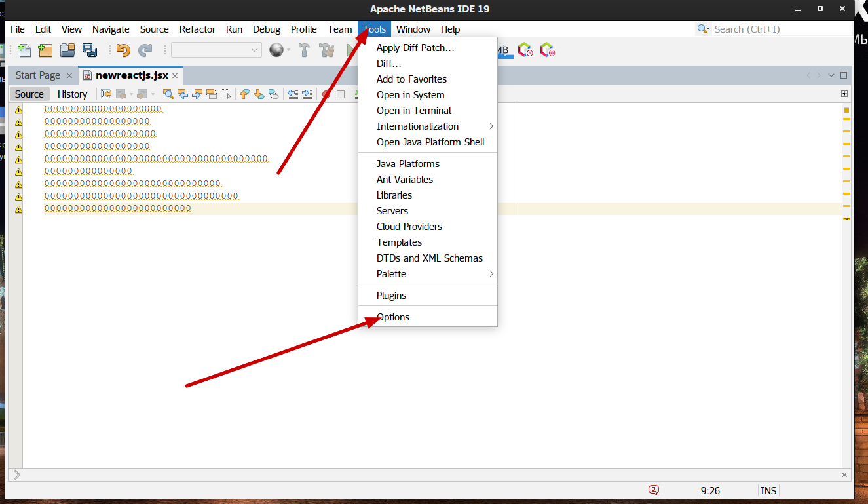Click the Open Project folder icon
868x504 pixels.
point(67,50)
